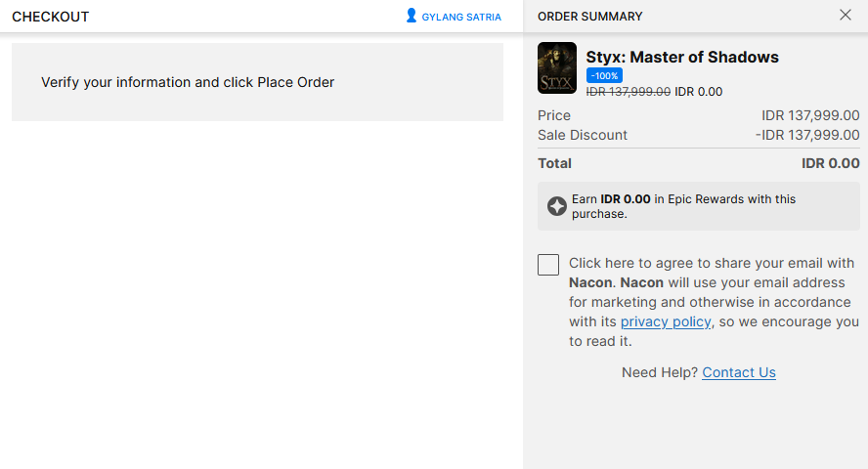The image size is (868, 469).
Task: Click the Verify your information message
Action: pyautogui.click(x=188, y=82)
